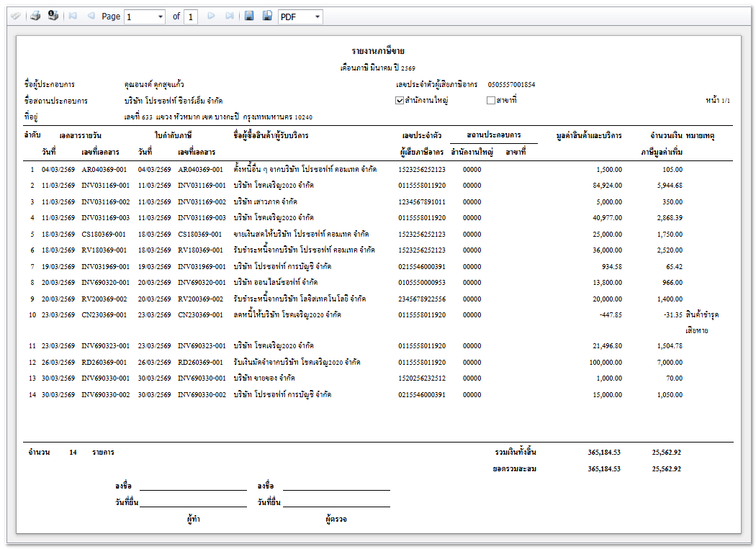
Task: Print the report with the printer icon
Action: tap(35, 16)
